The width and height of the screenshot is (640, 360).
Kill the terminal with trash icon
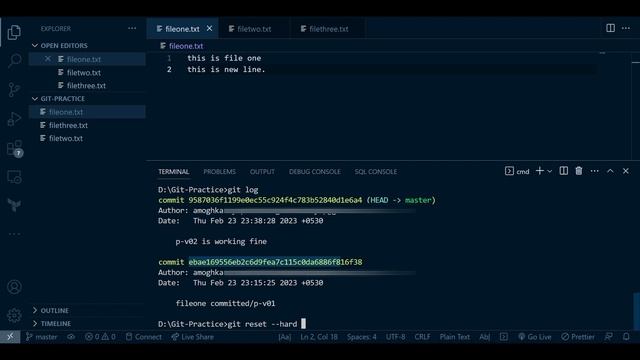click(x=579, y=171)
